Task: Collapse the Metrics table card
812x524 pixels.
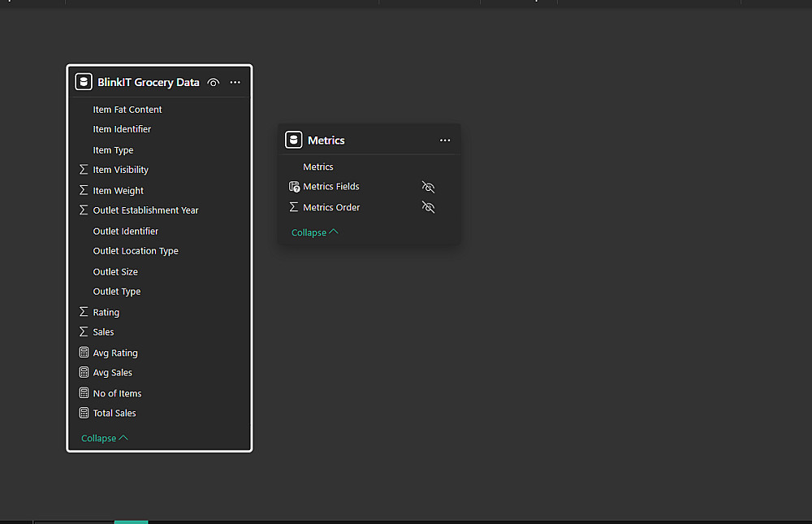Action: [315, 232]
